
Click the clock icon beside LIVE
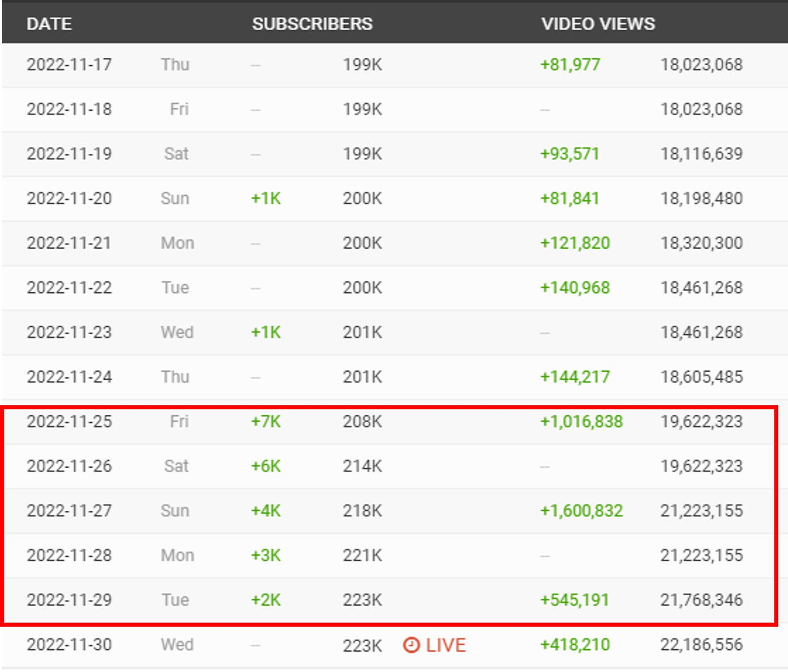(411, 645)
